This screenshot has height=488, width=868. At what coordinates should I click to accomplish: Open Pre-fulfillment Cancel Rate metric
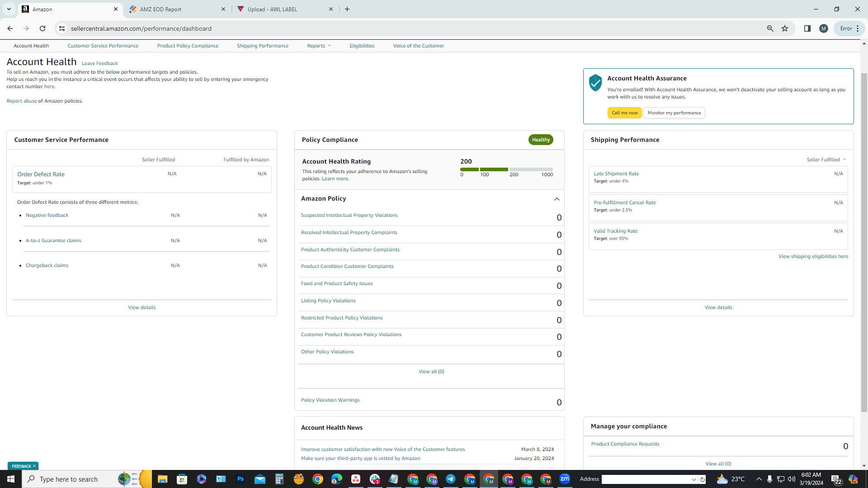(x=625, y=202)
